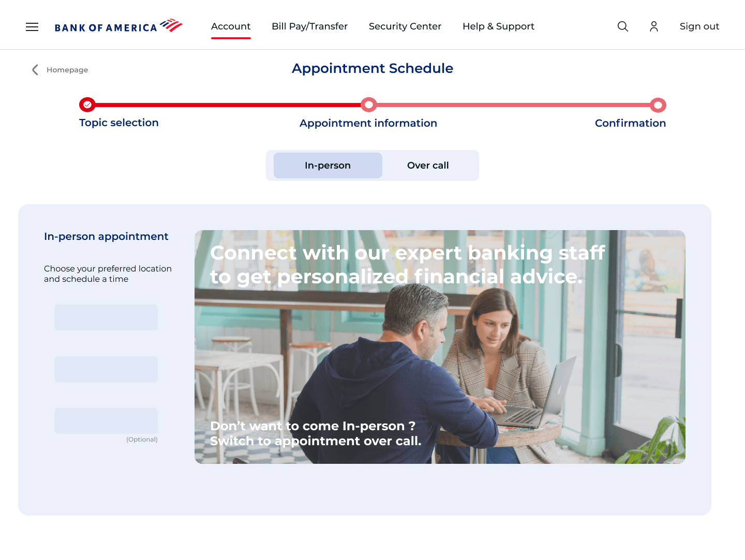Open the search magnifier icon
745x560 pixels.
(623, 26)
